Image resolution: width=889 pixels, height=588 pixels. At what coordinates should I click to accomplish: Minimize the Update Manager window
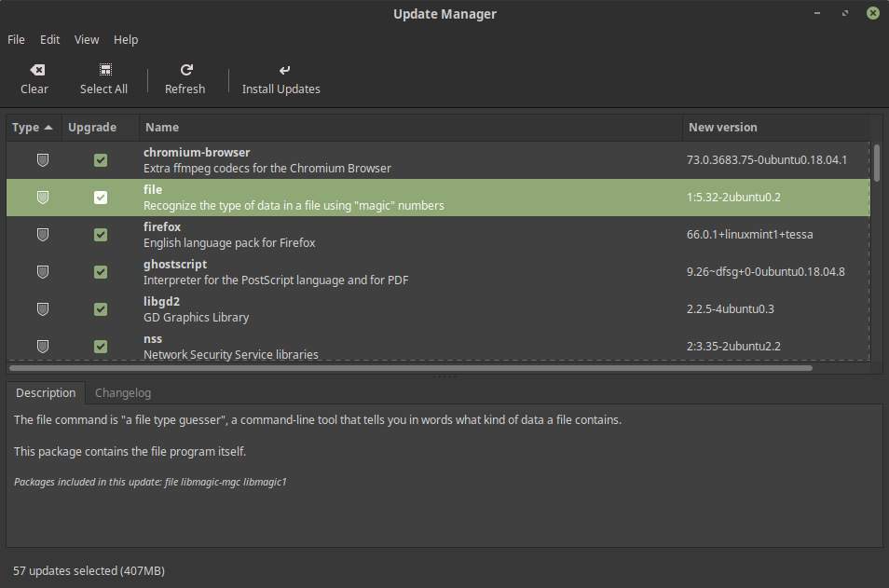click(x=817, y=13)
